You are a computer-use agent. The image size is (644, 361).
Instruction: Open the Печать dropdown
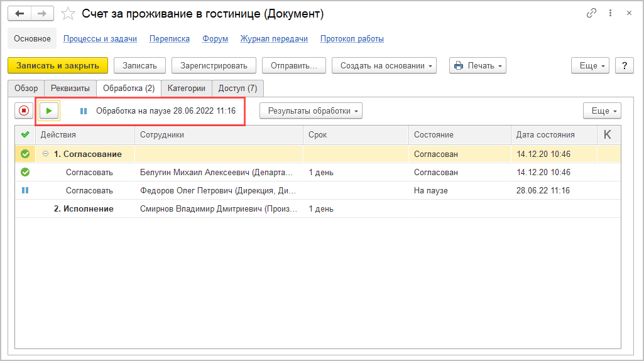pyautogui.click(x=478, y=65)
